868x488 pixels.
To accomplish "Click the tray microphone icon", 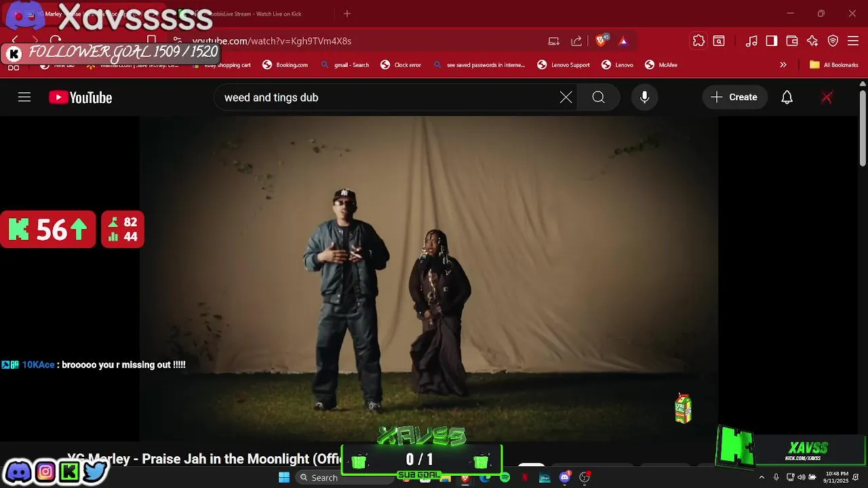I will tap(776, 478).
